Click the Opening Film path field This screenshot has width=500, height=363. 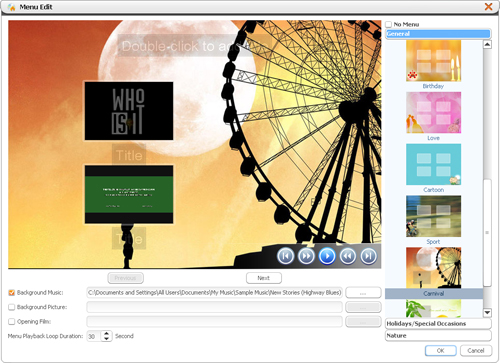214,322
